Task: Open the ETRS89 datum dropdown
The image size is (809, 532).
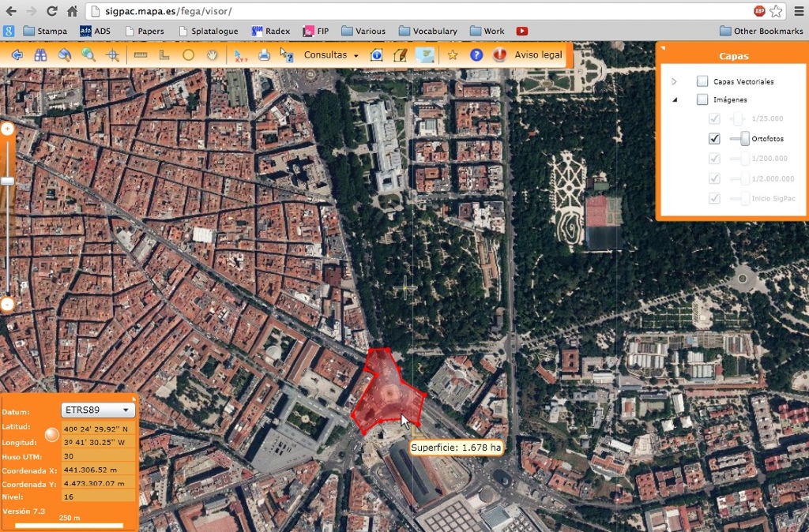Action: tap(98, 410)
